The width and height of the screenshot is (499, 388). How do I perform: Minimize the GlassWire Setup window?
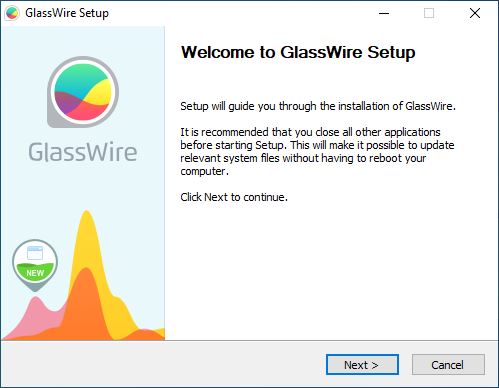[384, 13]
